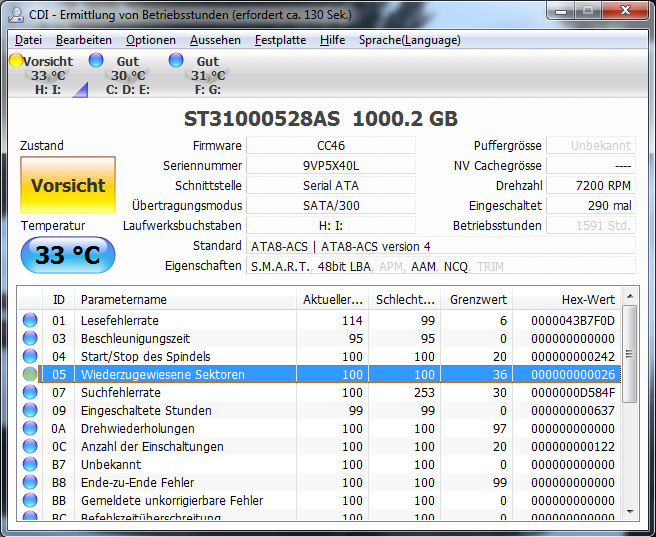
Task: Open the Optionen menu
Action: coord(151,40)
